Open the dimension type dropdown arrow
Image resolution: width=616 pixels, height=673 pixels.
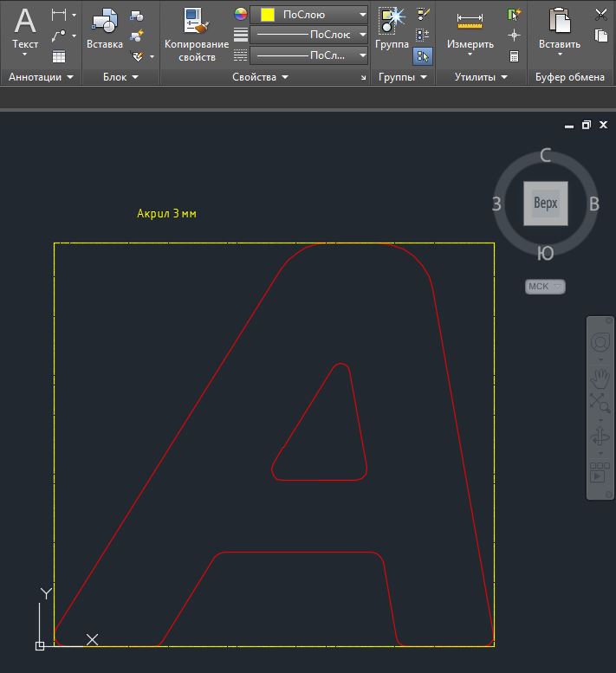[74, 15]
